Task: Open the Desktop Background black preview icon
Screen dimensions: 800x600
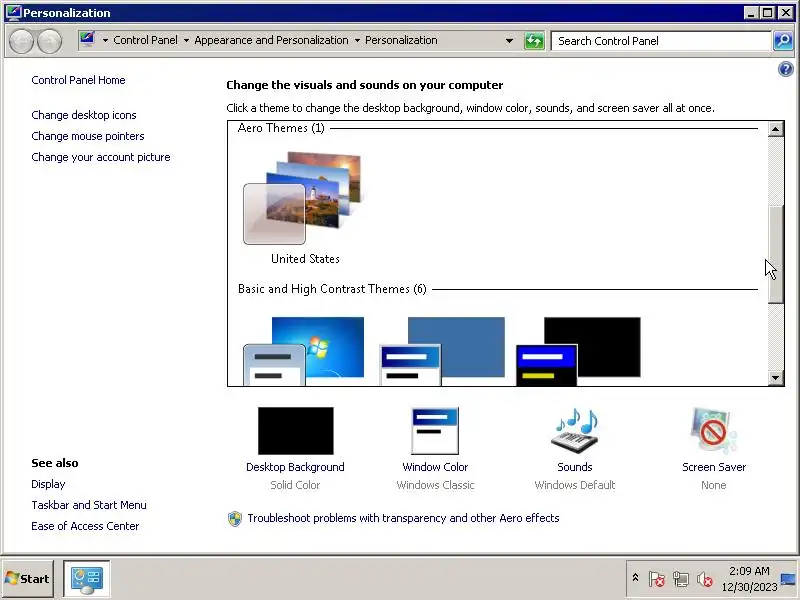Action: pos(295,431)
